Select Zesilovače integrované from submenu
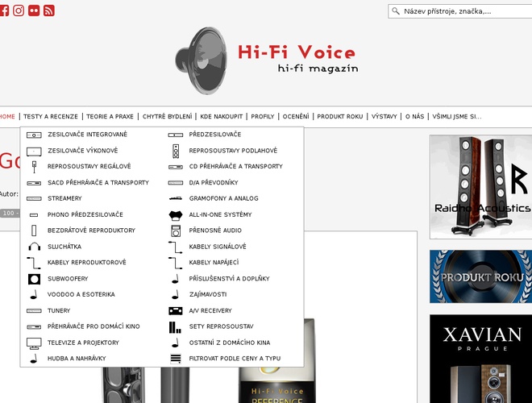532x403 pixels. (x=87, y=135)
